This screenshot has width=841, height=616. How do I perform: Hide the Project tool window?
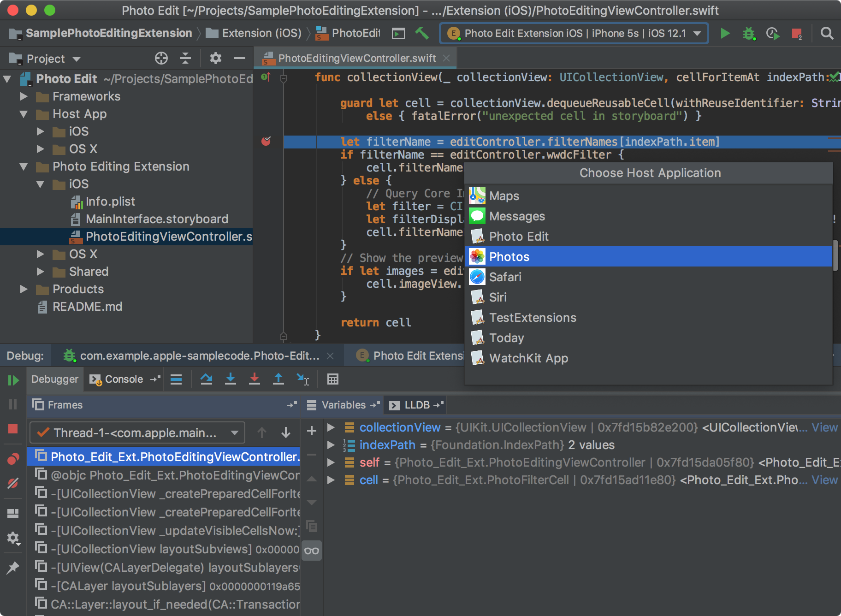pyautogui.click(x=239, y=58)
